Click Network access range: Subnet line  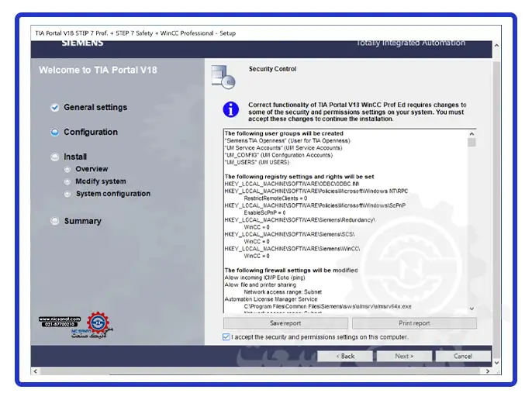pos(282,291)
